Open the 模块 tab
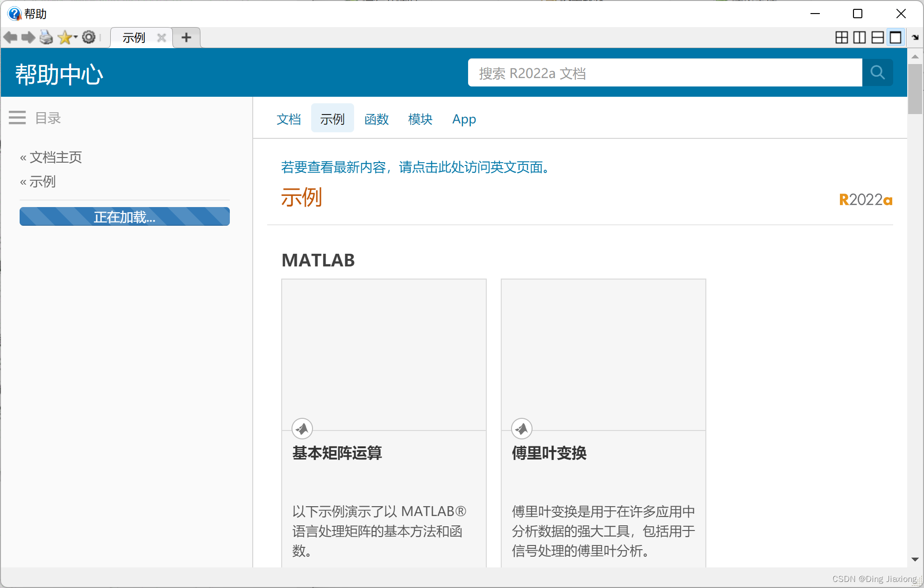924x588 pixels. coord(420,119)
